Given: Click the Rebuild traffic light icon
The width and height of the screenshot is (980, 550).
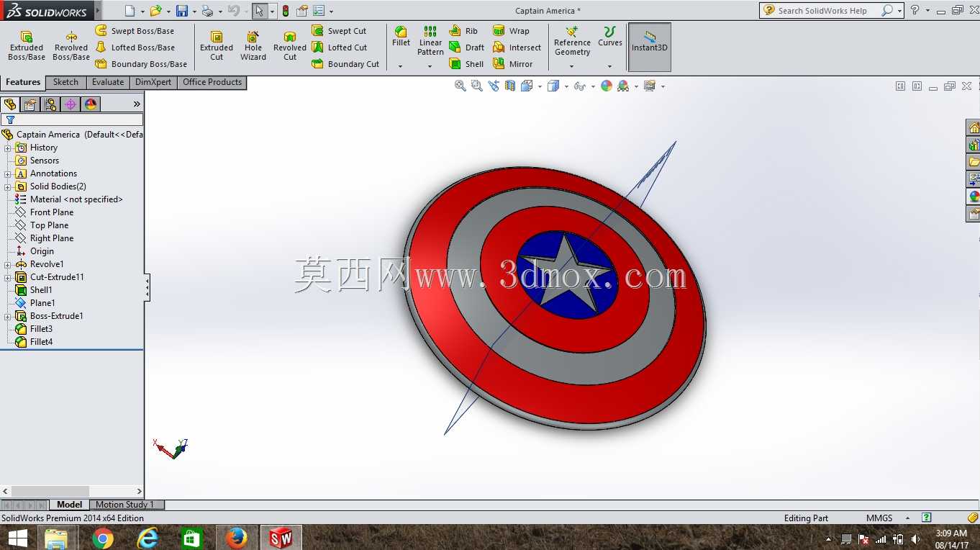Looking at the screenshot, I should (286, 11).
